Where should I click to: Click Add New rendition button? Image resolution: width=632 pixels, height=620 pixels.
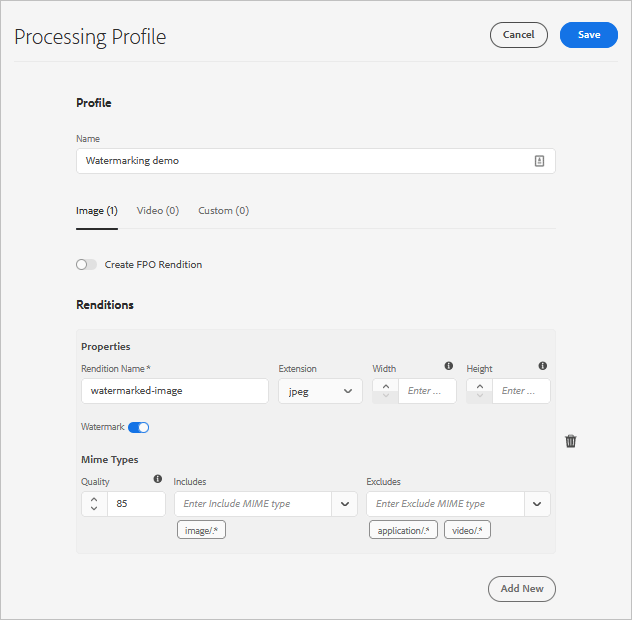pos(521,588)
